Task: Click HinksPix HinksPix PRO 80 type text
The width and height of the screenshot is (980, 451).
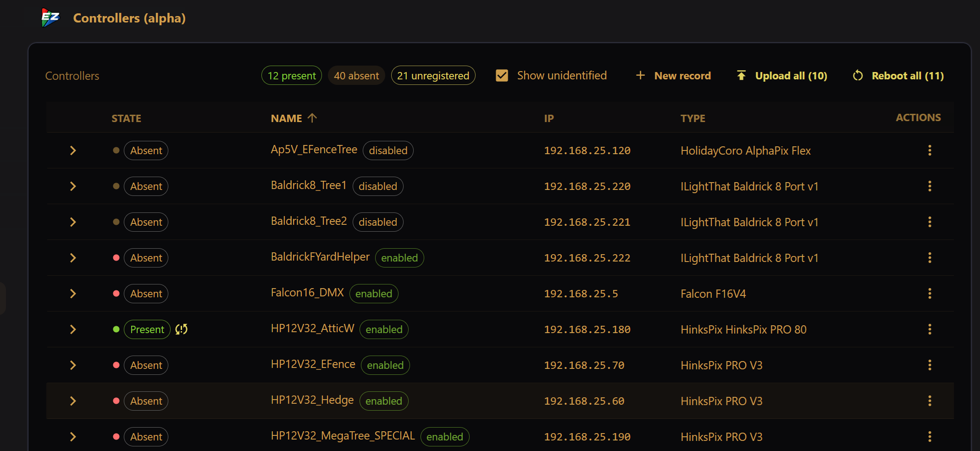Action: 743,329
